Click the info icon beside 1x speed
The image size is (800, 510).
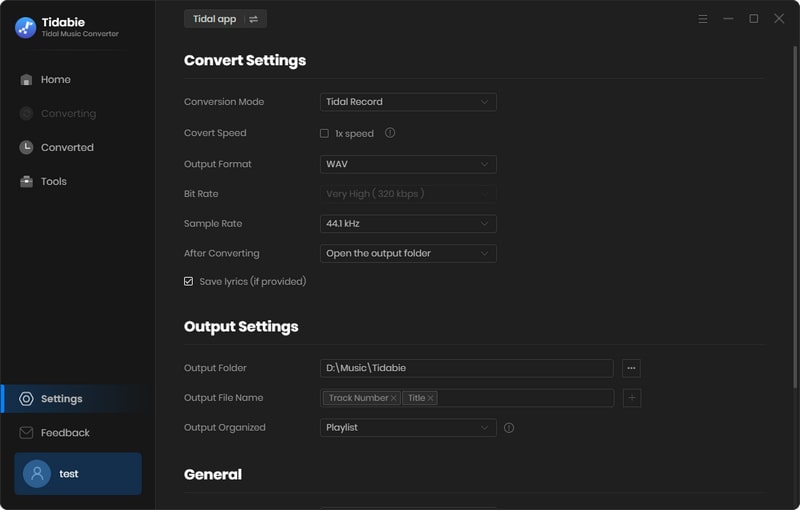[390, 133]
